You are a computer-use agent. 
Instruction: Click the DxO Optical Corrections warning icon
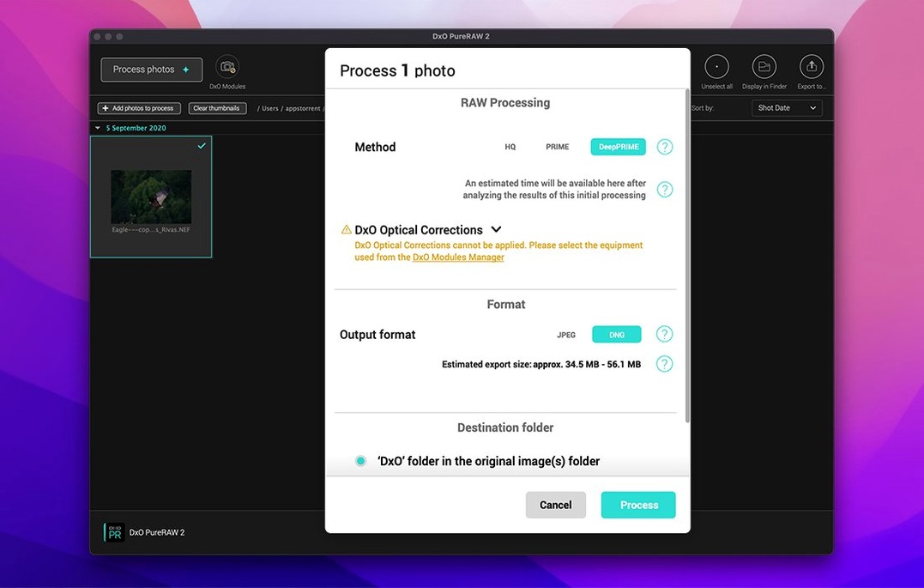pos(347,229)
